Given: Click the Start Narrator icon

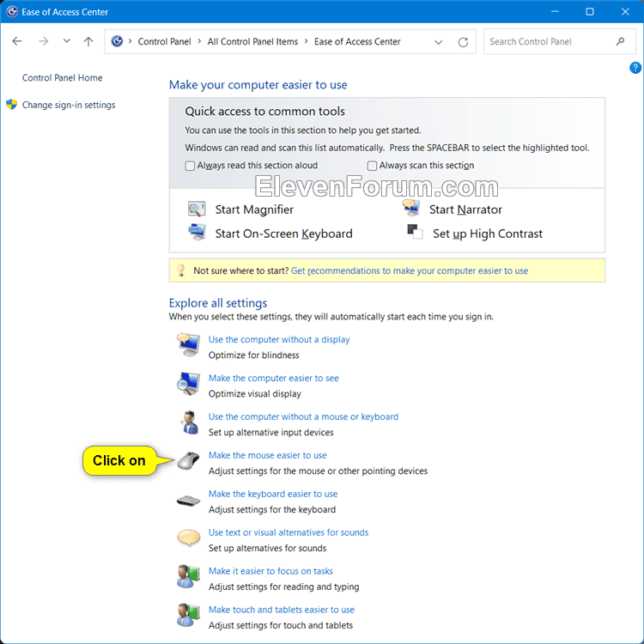Looking at the screenshot, I should 410,208.
